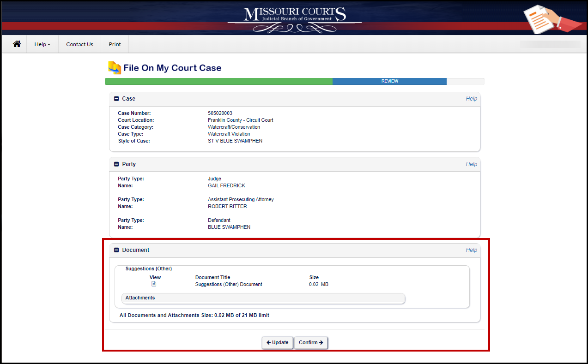The width and height of the screenshot is (588, 364).
Task: Go to the Home page icon
Action: [17, 44]
